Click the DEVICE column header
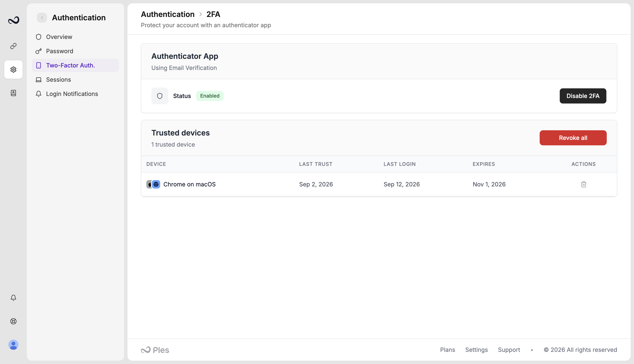Image resolution: width=634 pixels, height=364 pixels. point(156,164)
